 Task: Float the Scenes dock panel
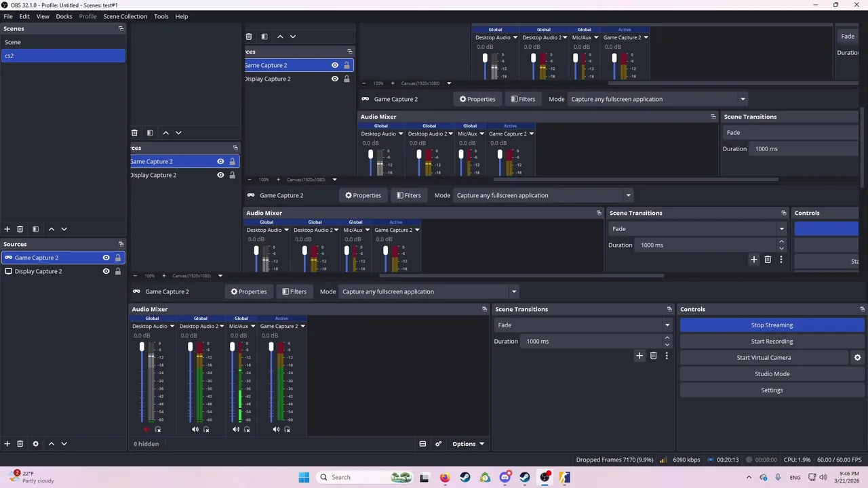click(x=121, y=28)
